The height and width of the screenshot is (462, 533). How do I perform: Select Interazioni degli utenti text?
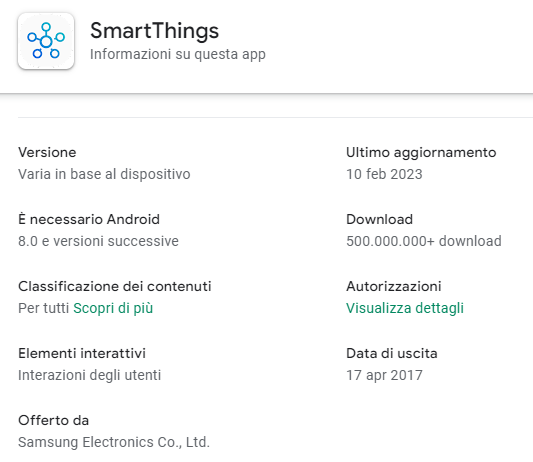[90, 375]
